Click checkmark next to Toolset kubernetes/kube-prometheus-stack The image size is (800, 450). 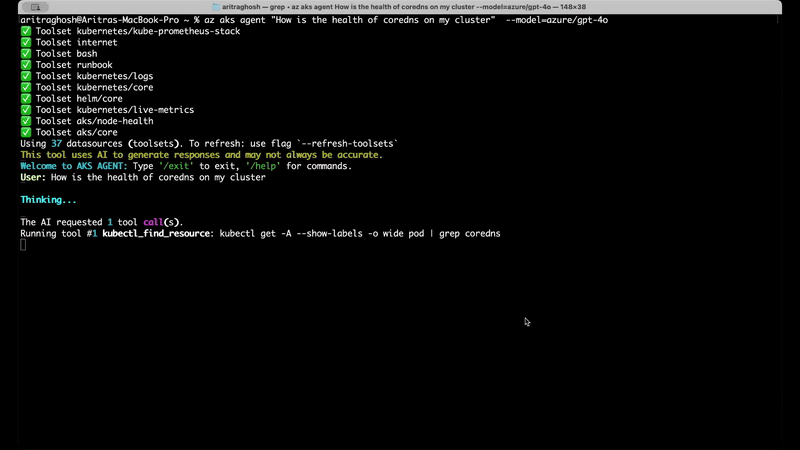coord(26,31)
